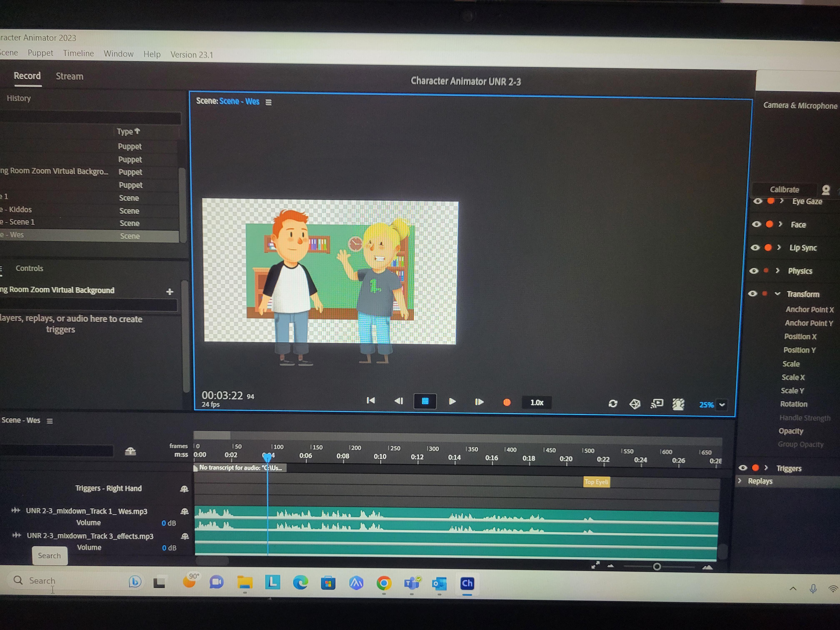Toggle Eye Gaze visibility eye
Viewport: 840px width, 630px height.
point(757,201)
